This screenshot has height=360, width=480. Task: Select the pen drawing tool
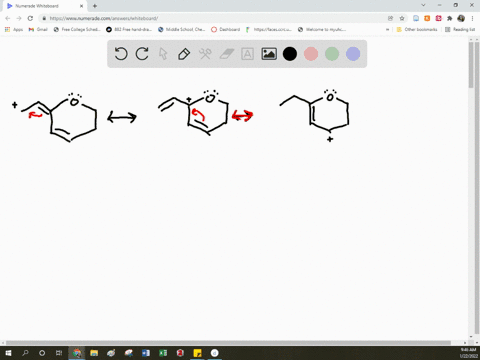click(x=184, y=54)
